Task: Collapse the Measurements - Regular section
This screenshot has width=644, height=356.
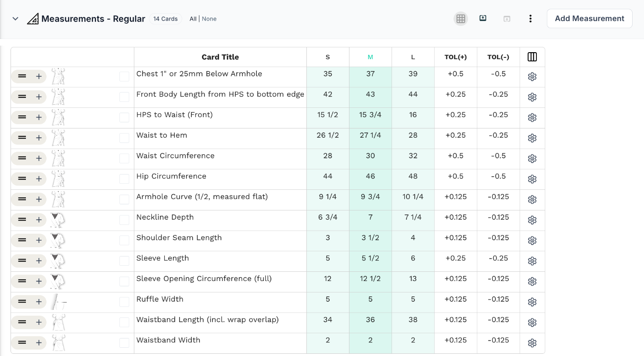Action: (15, 19)
